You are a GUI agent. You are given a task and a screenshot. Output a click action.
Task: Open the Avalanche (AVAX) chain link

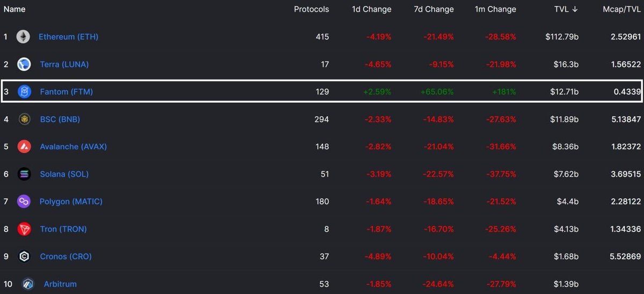coord(74,146)
